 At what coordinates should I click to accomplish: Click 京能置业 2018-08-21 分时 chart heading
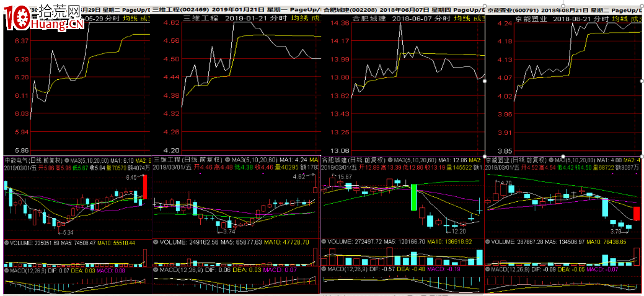coord(560,18)
